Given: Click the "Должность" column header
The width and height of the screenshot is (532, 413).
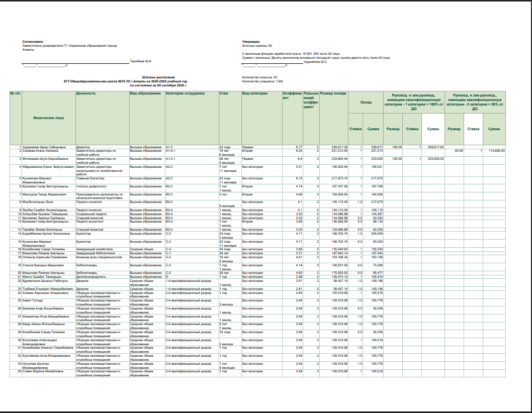Looking at the screenshot, I should point(85,93).
